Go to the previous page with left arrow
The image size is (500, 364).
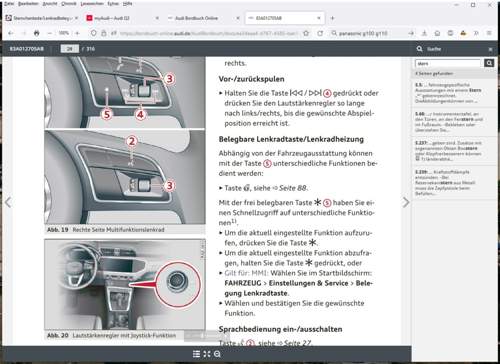click(x=8, y=202)
